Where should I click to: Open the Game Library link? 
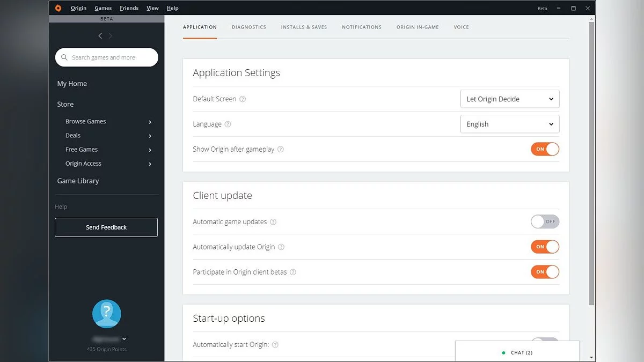(78, 181)
